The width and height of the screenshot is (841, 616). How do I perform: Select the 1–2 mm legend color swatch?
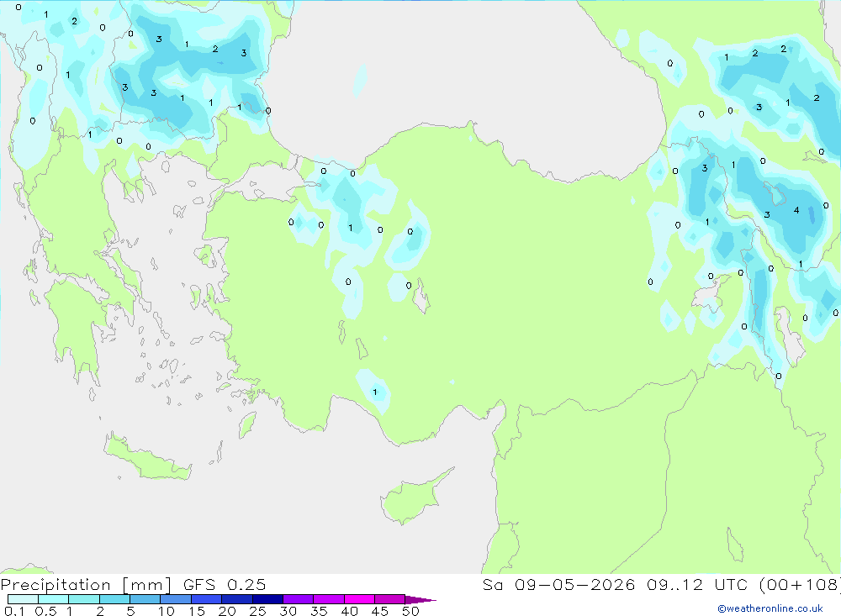point(83,599)
